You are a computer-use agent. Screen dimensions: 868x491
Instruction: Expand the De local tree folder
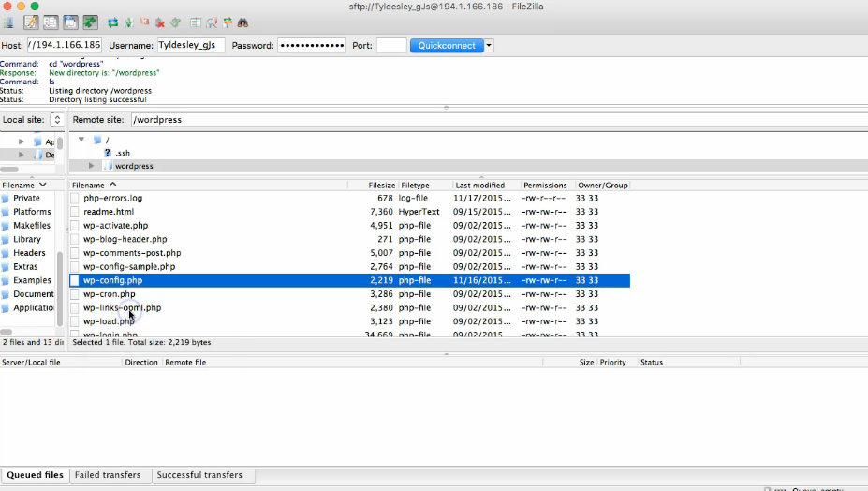21,155
